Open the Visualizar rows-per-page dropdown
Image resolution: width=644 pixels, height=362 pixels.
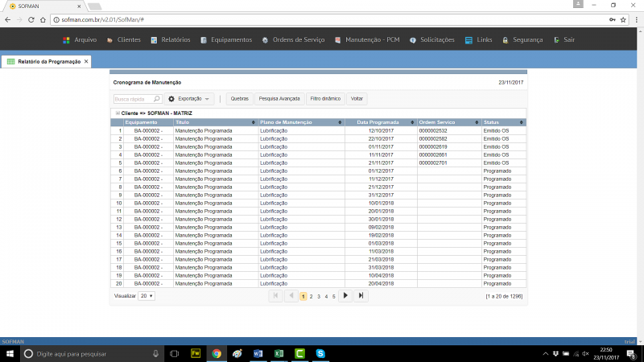click(x=147, y=296)
